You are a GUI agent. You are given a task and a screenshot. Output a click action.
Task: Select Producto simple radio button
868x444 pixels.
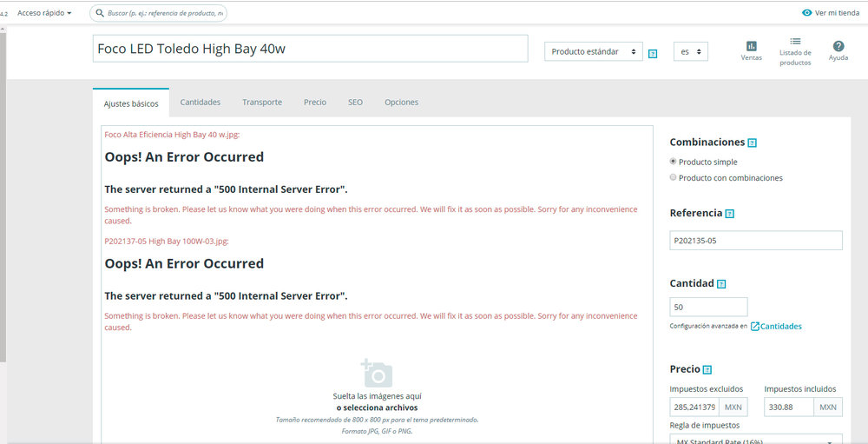(674, 162)
